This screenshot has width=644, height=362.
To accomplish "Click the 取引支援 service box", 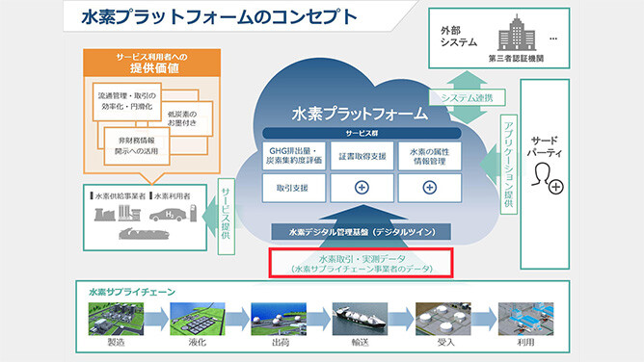I will pos(294,188).
